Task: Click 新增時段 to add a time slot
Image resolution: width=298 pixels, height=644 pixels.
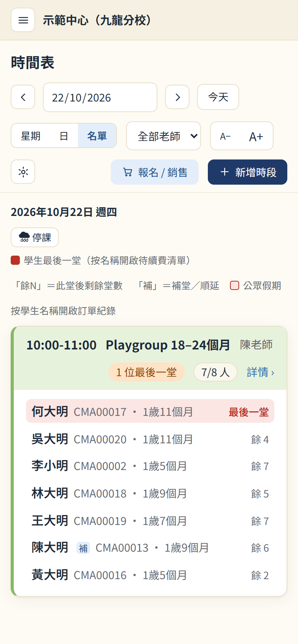Action: (248, 172)
